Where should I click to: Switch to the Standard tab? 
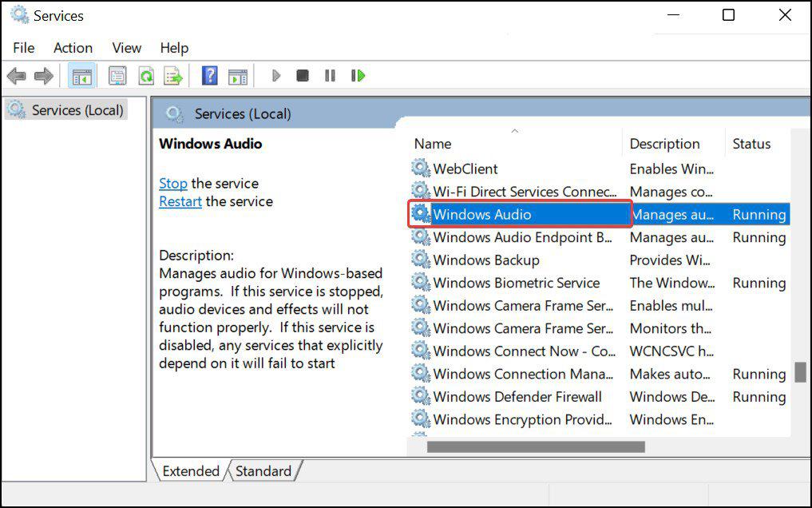pyautogui.click(x=263, y=470)
